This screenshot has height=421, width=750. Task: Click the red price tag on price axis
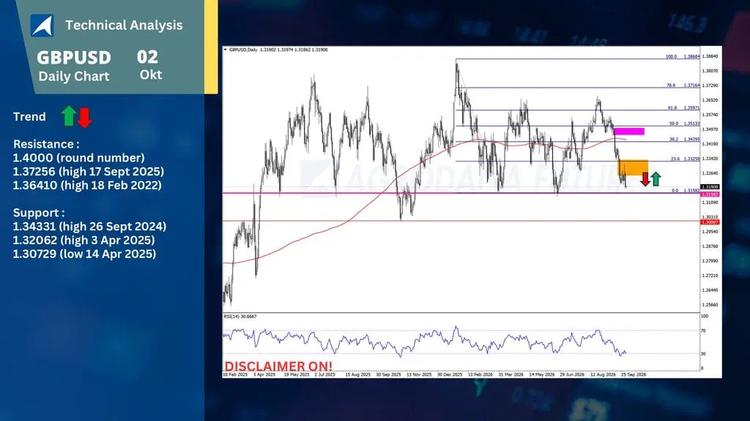710,222
